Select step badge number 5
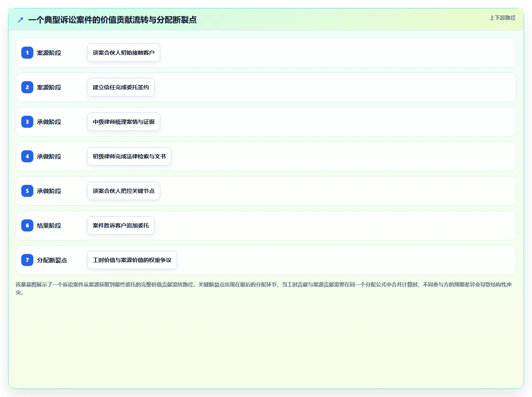Screen dimensions: 532x397 point(27,191)
